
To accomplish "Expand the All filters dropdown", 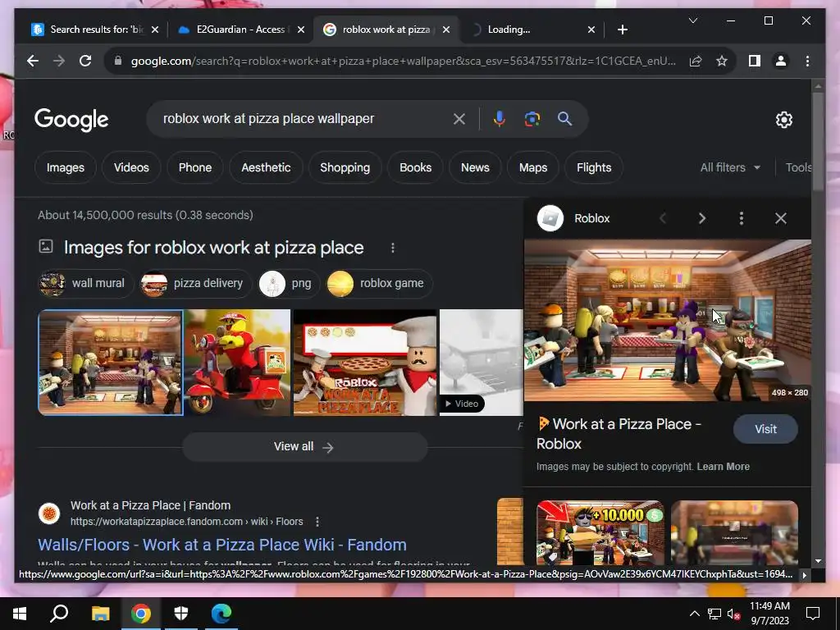I will pyautogui.click(x=730, y=167).
